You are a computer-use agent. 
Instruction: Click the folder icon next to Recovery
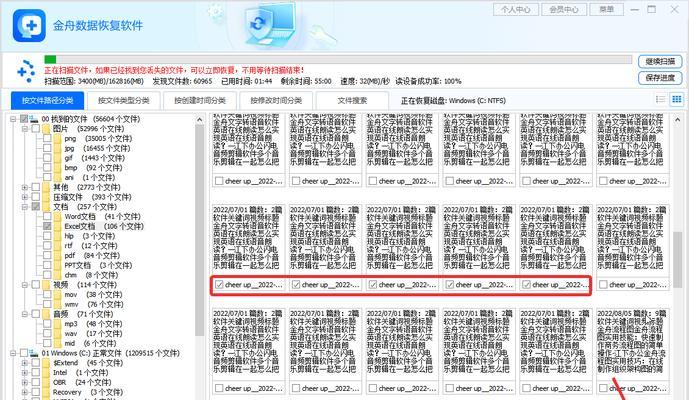[x=47, y=392]
